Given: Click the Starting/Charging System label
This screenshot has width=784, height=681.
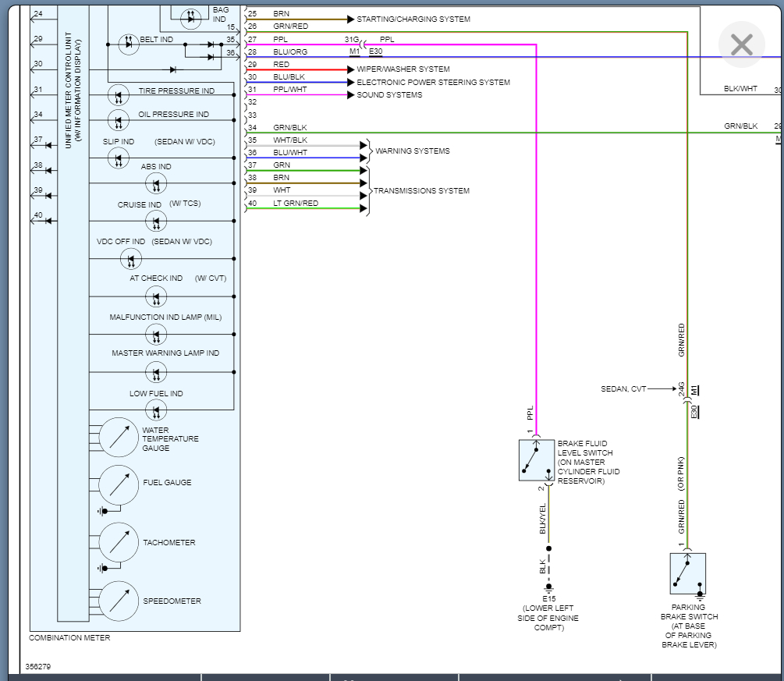Looking at the screenshot, I should coord(413,19).
